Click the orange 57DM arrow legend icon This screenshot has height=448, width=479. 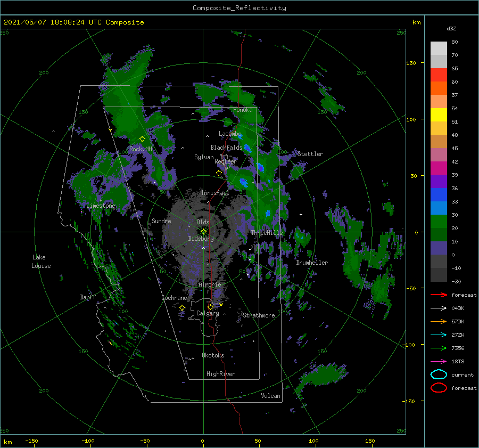pos(439,321)
